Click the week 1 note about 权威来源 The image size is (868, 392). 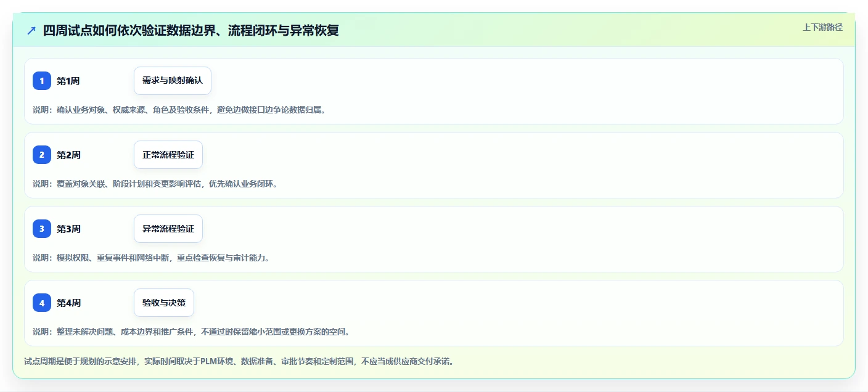point(179,110)
